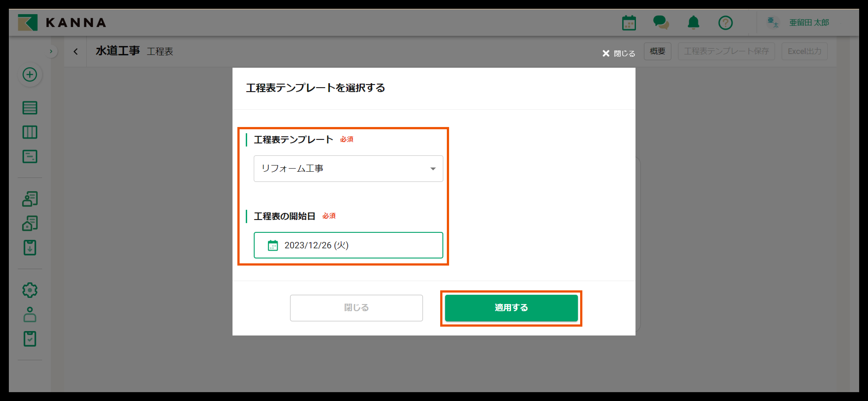
Task: Click the plus circle add icon in sidebar
Action: tap(30, 74)
